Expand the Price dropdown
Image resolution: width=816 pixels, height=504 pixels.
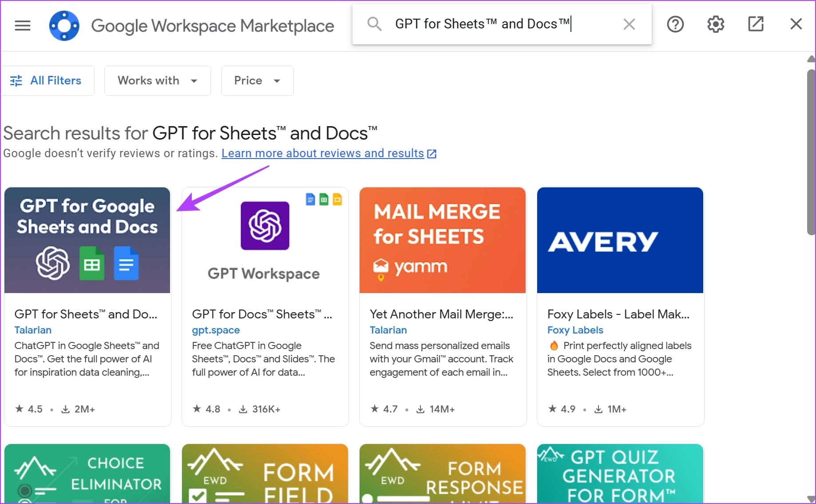257,80
